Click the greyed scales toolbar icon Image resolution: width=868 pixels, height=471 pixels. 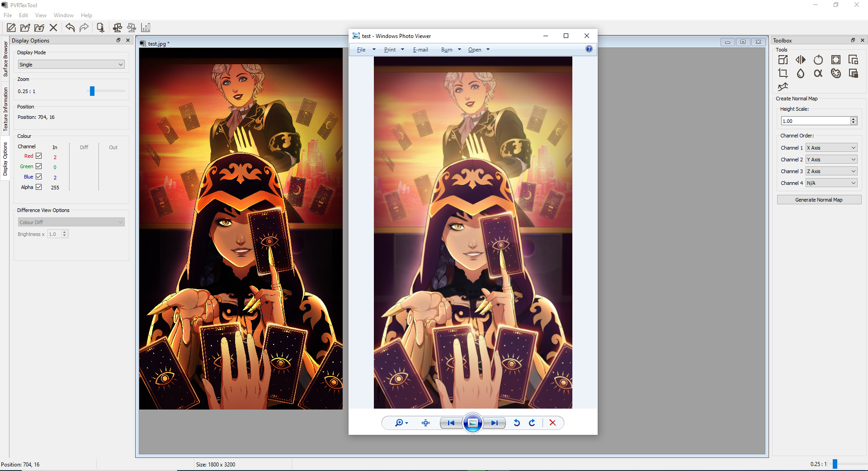[x=132, y=28]
